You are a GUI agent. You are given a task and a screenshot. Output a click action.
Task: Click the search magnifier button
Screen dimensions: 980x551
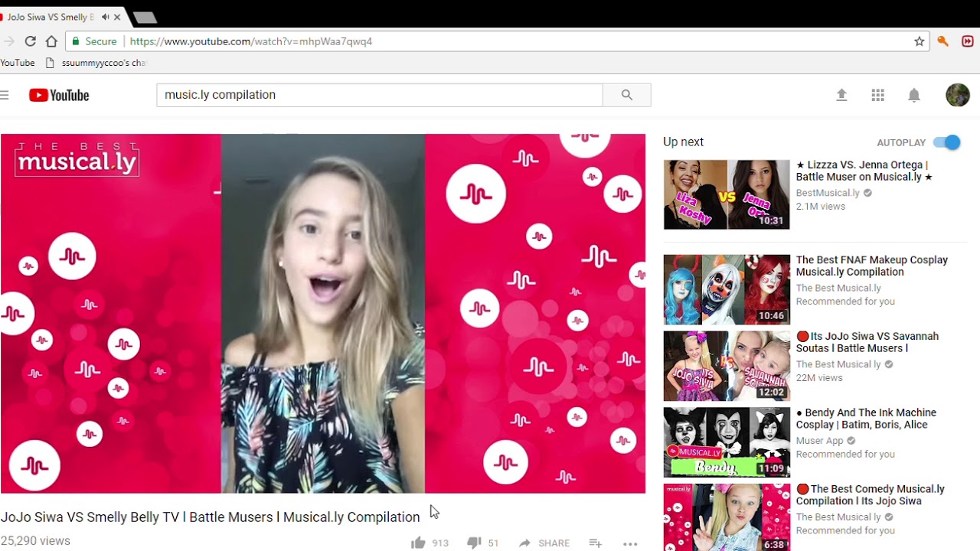627,95
